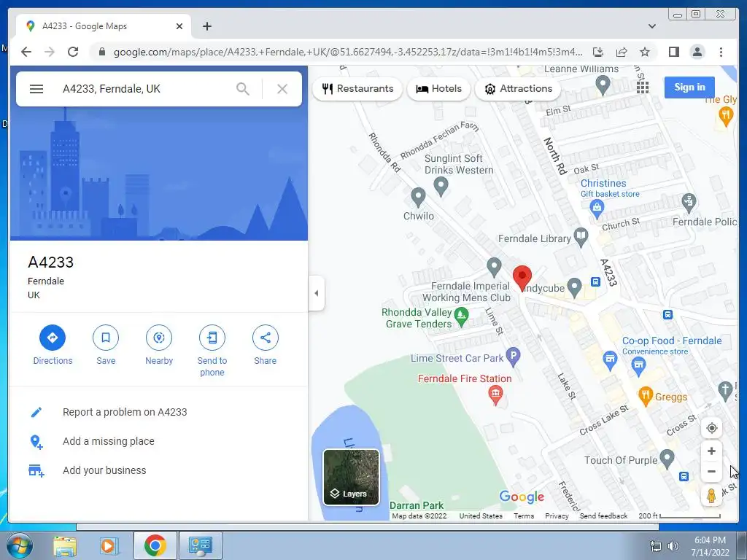Select the A4233 - Google Maps tab
The width and height of the screenshot is (747, 560).
pos(104,26)
